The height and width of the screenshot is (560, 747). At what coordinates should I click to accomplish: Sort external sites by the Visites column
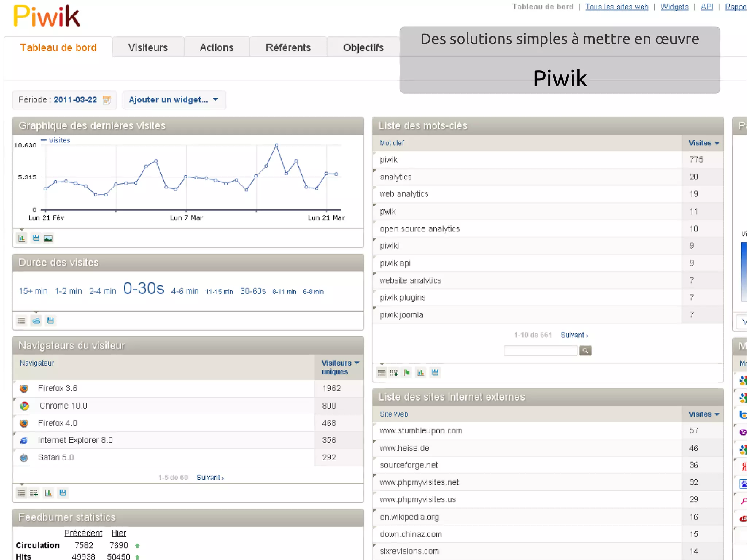pyautogui.click(x=704, y=414)
